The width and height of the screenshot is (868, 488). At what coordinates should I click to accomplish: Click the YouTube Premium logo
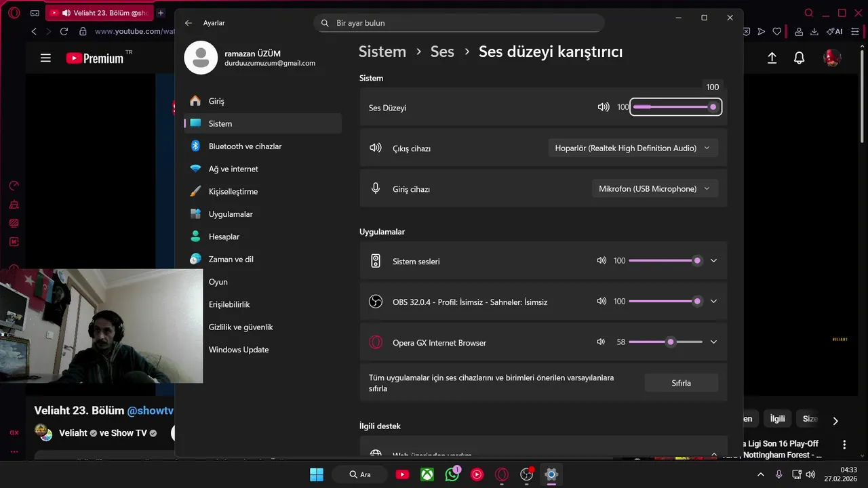(95, 58)
